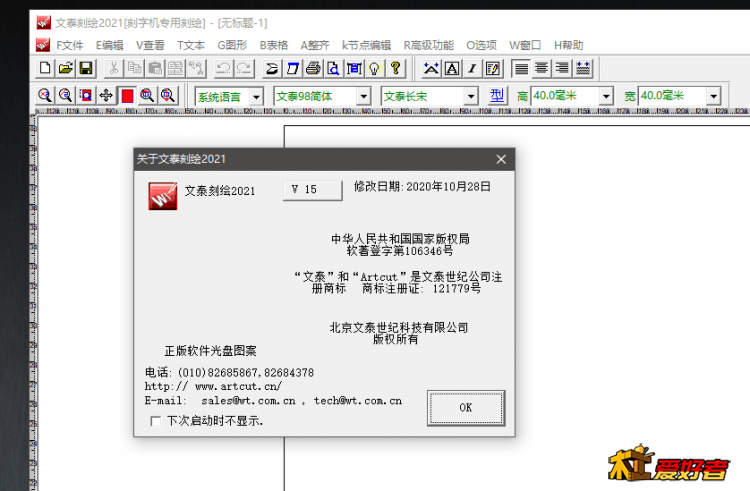Screen dimensions: 750x491
Task: Expand the 文泰98简体 font library dropdown
Action: [x=364, y=97]
